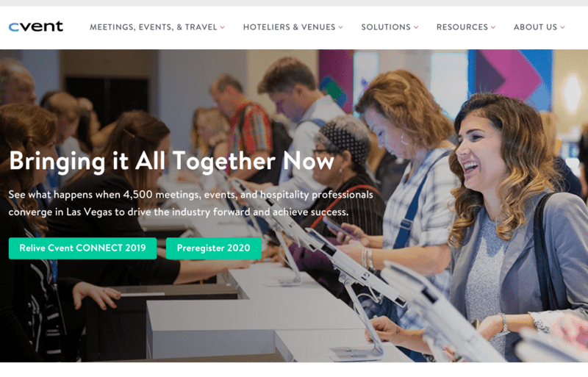The width and height of the screenshot is (588, 377).
Task: Open Hoteliers & Venues menu
Action: point(289,27)
